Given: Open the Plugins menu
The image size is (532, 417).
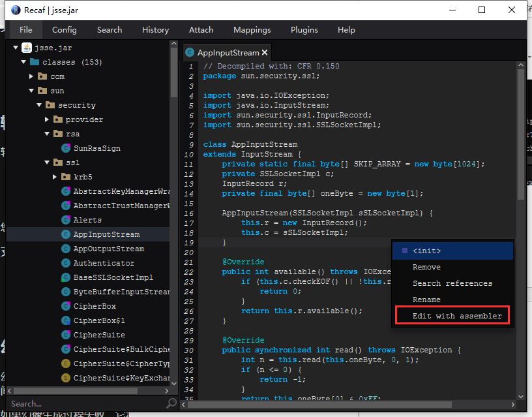Looking at the screenshot, I should (x=304, y=29).
